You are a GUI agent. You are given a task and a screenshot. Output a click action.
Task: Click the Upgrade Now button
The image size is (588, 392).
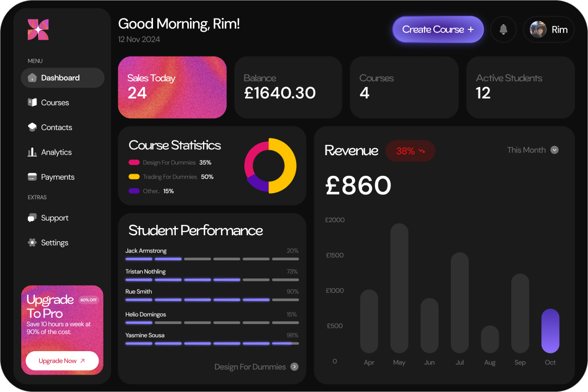tap(62, 360)
